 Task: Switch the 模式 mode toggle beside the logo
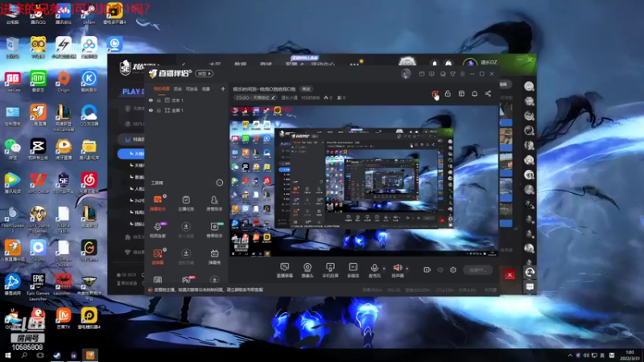(204, 73)
